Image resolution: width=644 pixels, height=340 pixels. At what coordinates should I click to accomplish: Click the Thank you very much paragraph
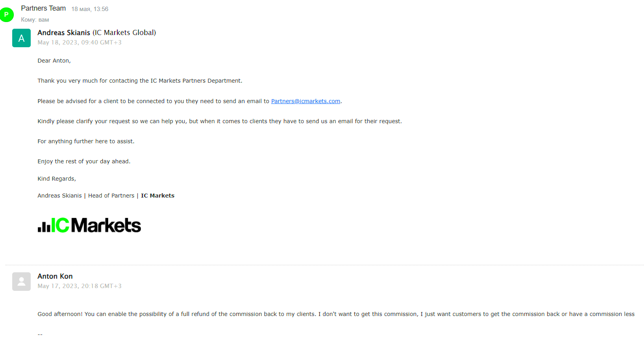(x=140, y=81)
